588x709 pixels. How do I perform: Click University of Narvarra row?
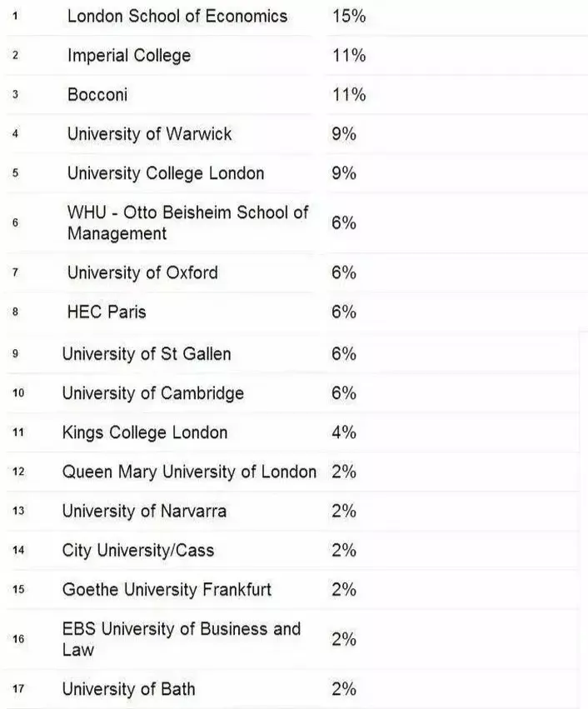[x=143, y=511]
